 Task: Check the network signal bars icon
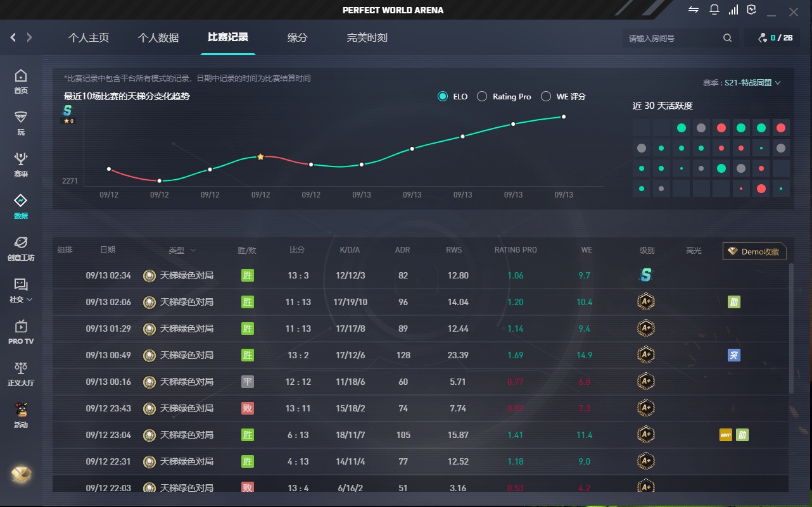click(733, 9)
